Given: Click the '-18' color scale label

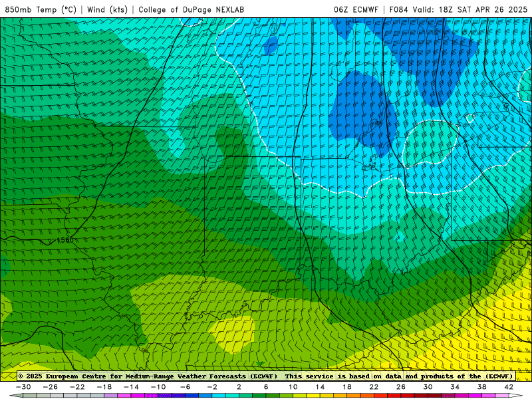Looking at the screenshot, I should coord(104,387).
